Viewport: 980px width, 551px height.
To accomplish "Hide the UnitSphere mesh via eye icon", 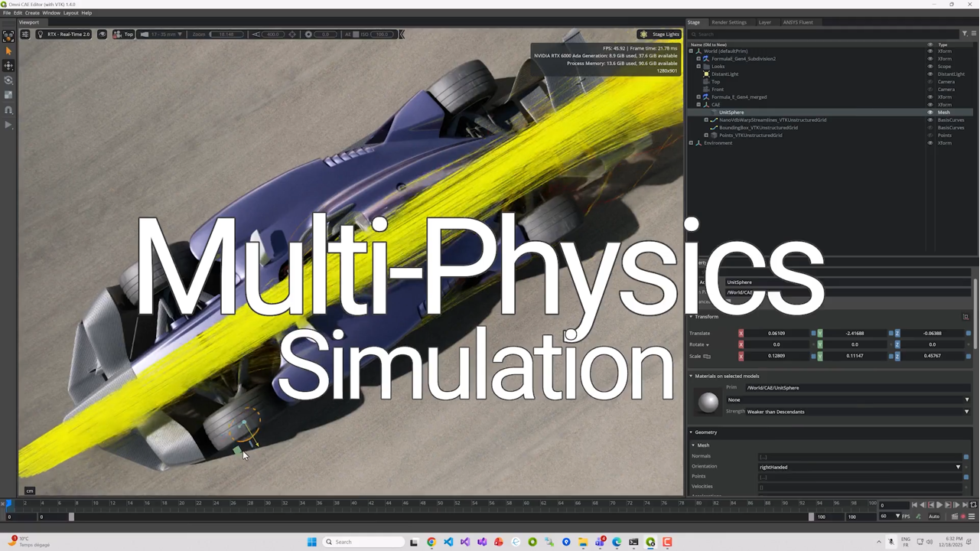I will coord(930,112).
